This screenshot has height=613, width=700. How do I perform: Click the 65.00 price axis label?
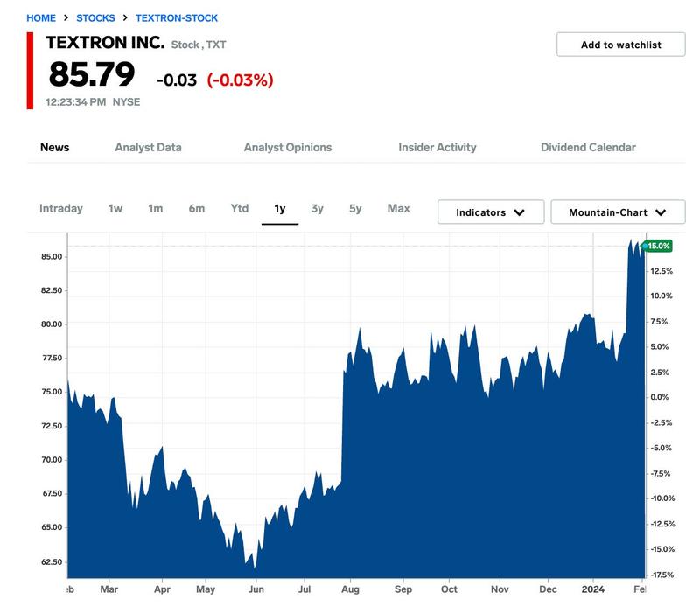(52, 527)
